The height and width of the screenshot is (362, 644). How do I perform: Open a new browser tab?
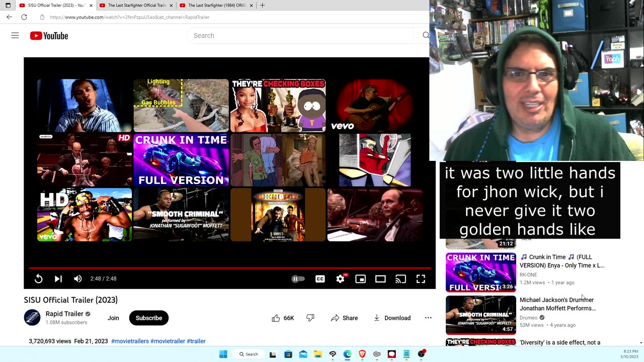[263, 6]
